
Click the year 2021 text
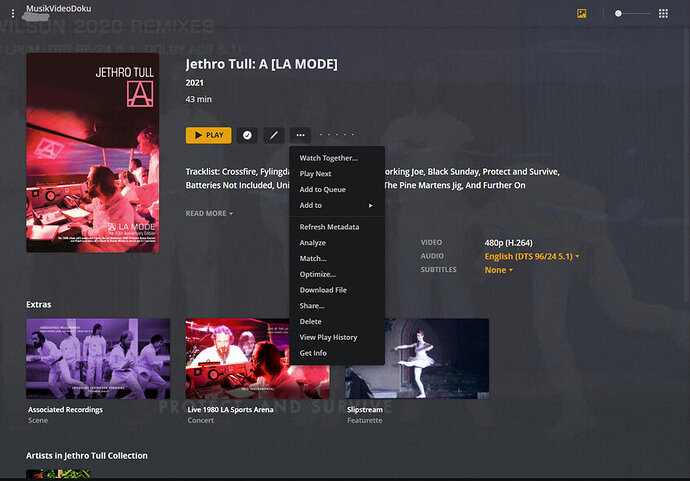pyautogui.click(x=195, y=83)
